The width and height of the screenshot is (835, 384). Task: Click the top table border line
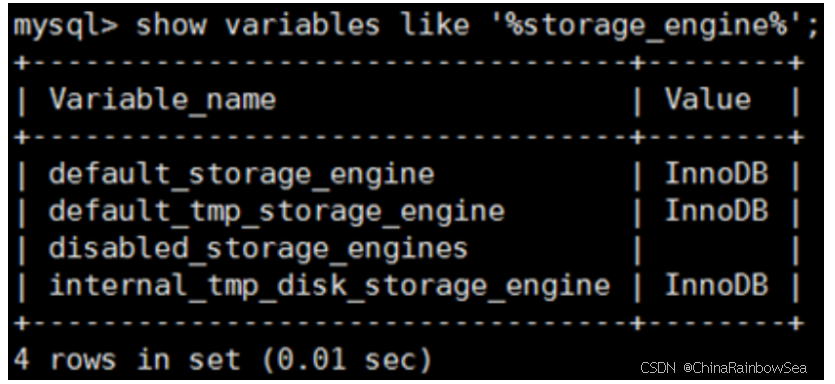point(408,63)
